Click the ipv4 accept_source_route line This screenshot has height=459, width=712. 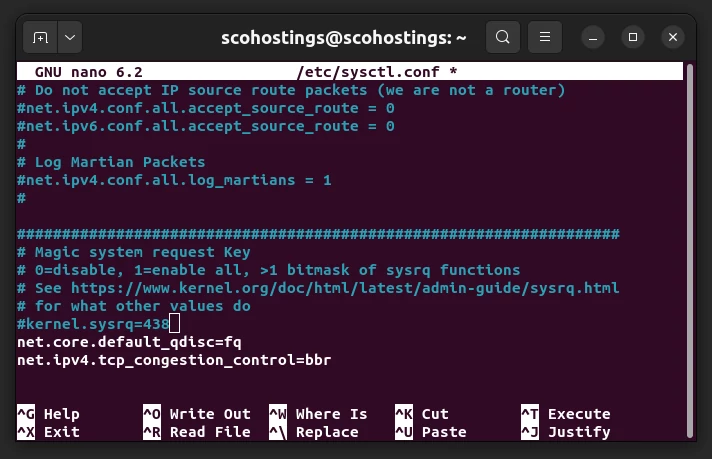pos(206,108)
